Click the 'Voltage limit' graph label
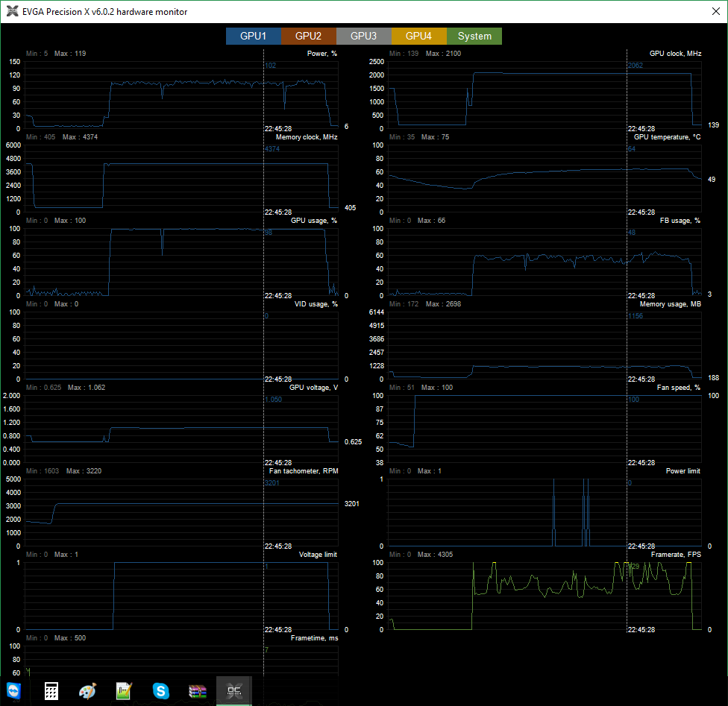 318,555
